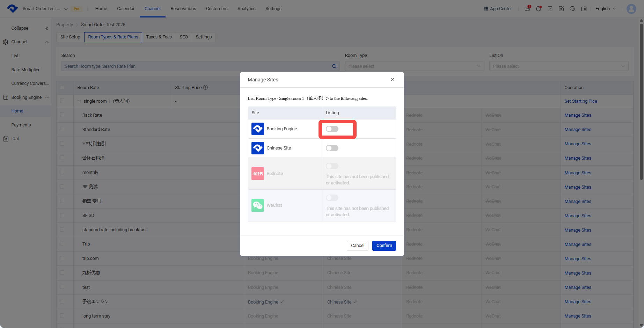Tick the Rack Rate row checkbox
The width and height of the screenshot is (644, 328).
click(62, 115)
